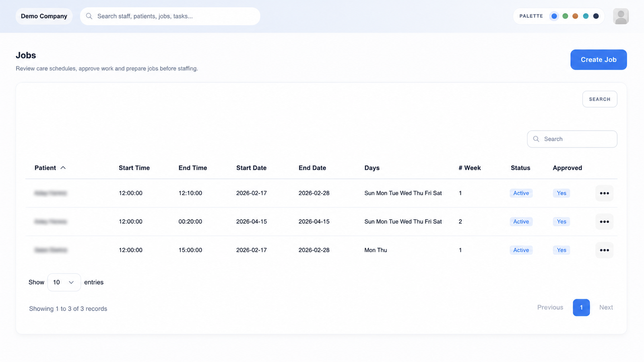Select the blue palette color
The width and height of the screenshot is (644, 362).
554,16
